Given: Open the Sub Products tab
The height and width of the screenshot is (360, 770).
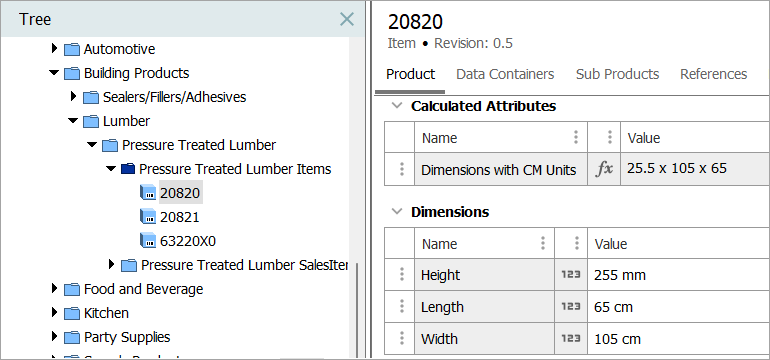Looking at the screenshot, I should tap(617, 74).
